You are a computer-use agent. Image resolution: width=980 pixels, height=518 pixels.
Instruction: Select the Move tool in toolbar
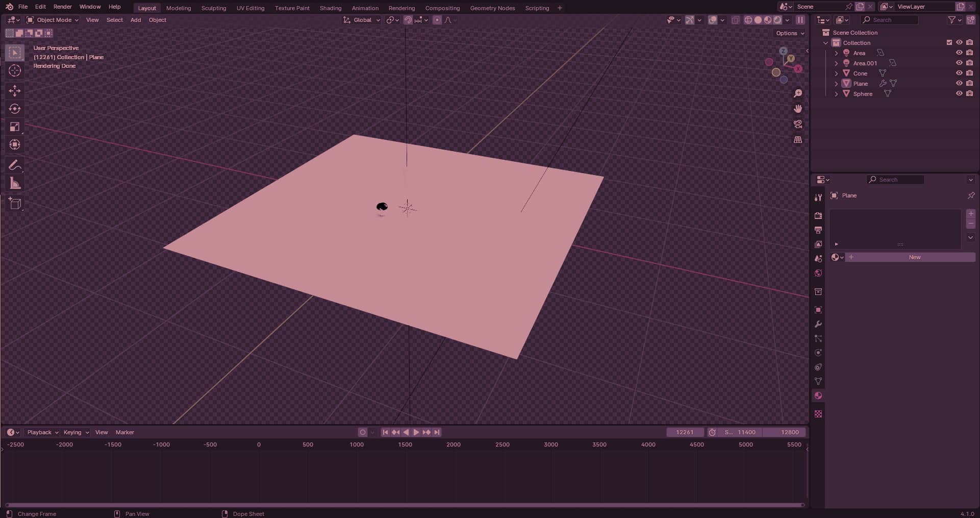15,91
